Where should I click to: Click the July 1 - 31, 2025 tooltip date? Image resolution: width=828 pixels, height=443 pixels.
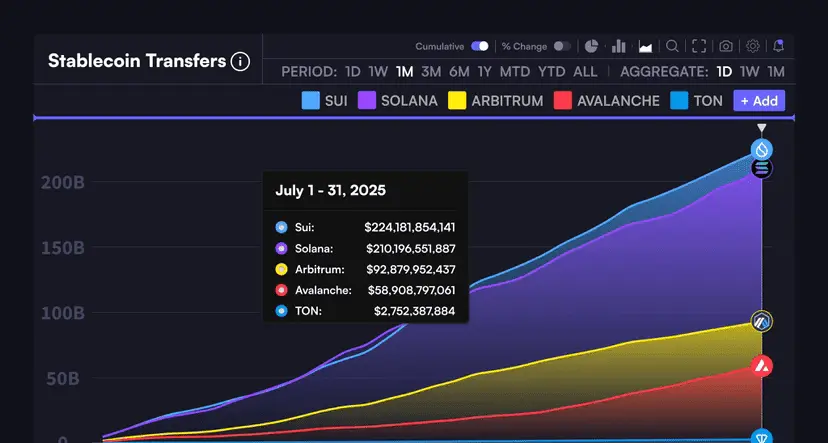331,190
